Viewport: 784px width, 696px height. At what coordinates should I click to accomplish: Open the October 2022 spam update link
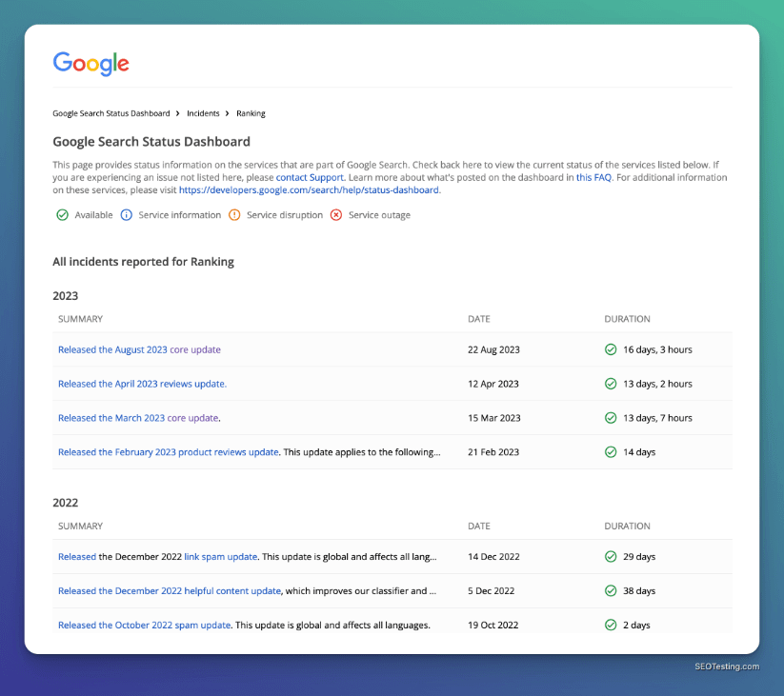pos(144,625)
